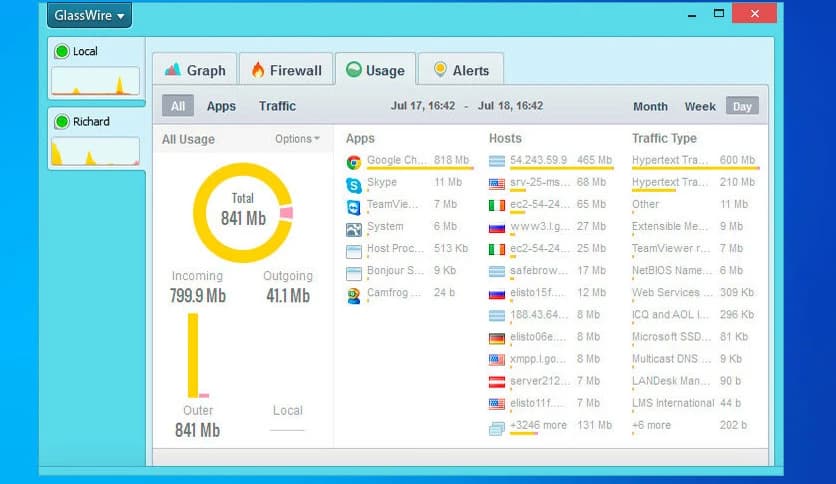Open the GlassWire dropdown menu

click(x=89, y=15)
